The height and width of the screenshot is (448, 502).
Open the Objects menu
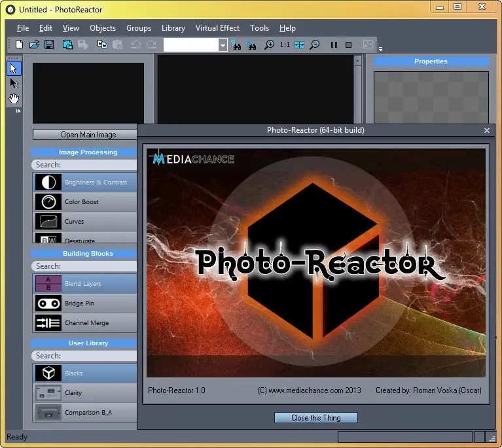coord(103,28)
